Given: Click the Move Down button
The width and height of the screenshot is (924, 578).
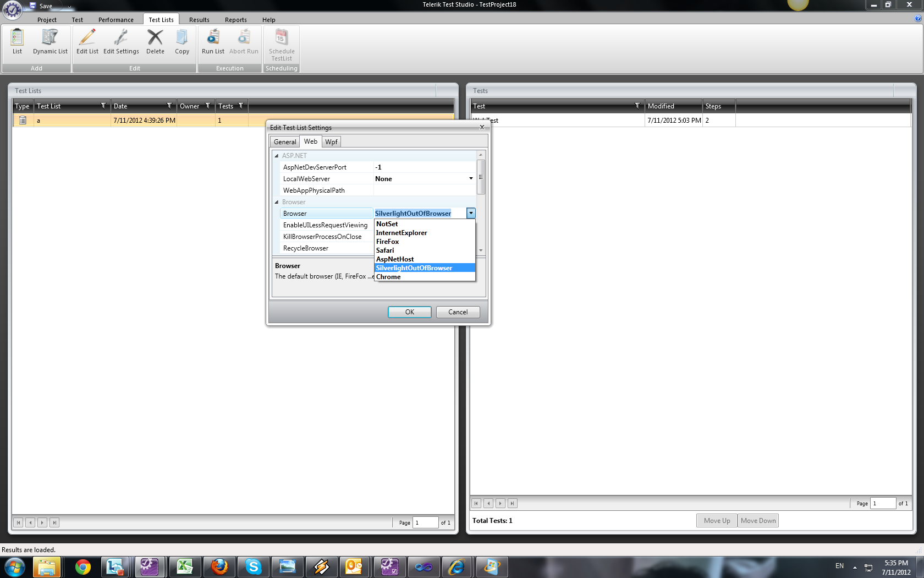Looking at the screenshot, I should [758, 521].
